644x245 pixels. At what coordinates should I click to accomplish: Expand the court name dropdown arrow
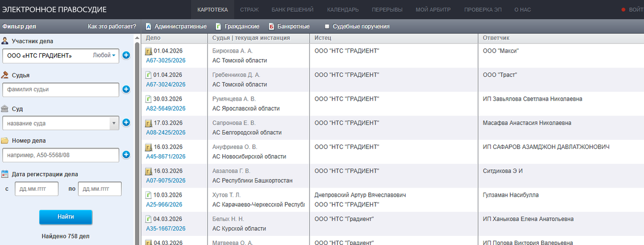click(114, 123)
